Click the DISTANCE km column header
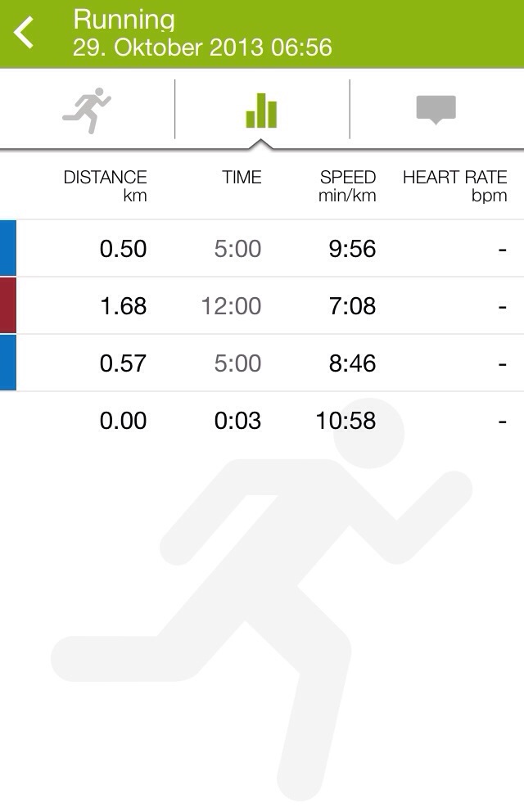This screenshot has width=524, height=812. click(x=105, y=186)
